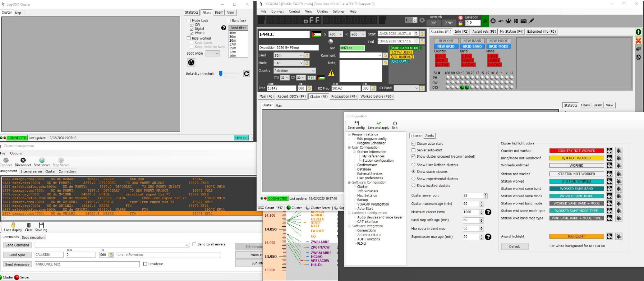Open the RX Band dropdown
Viewport: 644px width, 281px height.
406,88
